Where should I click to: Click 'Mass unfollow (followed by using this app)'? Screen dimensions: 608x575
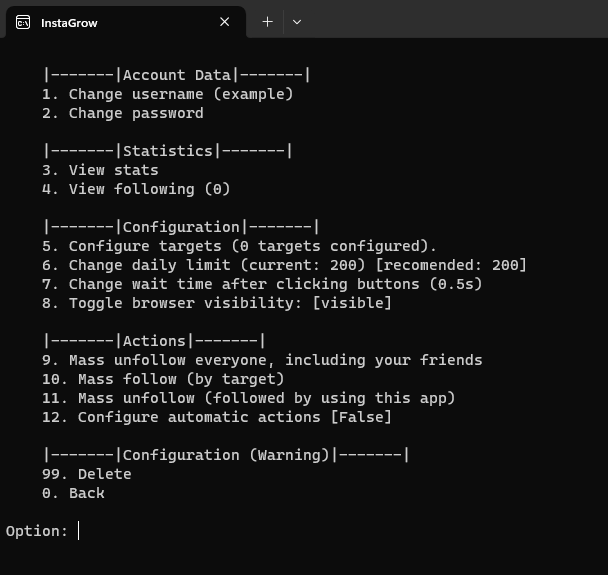coord(249,398)
